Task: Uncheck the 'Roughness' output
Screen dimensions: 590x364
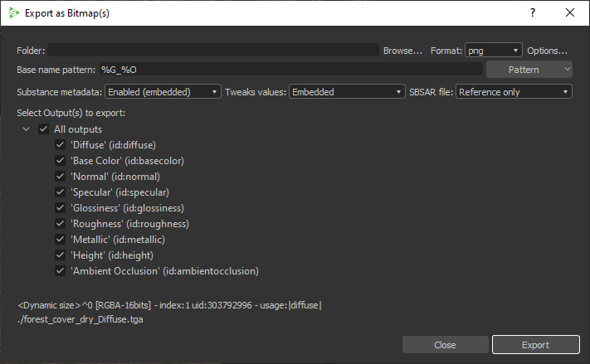Action: (61, 224)
